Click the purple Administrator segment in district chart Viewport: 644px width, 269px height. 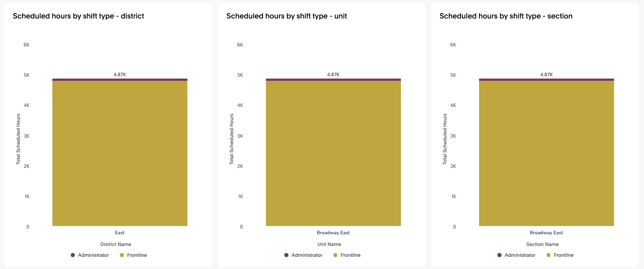[x=120, y=79]
